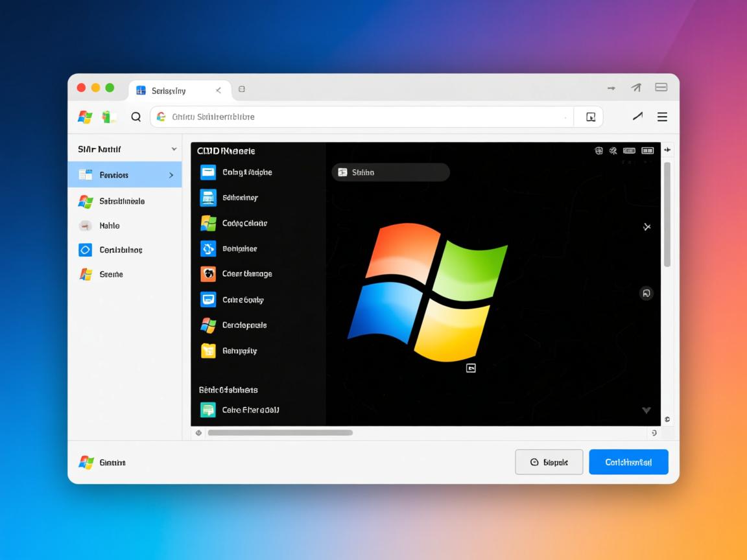
Task: Select the "Serisssiny" browser tab
Action: pos(169,91)
